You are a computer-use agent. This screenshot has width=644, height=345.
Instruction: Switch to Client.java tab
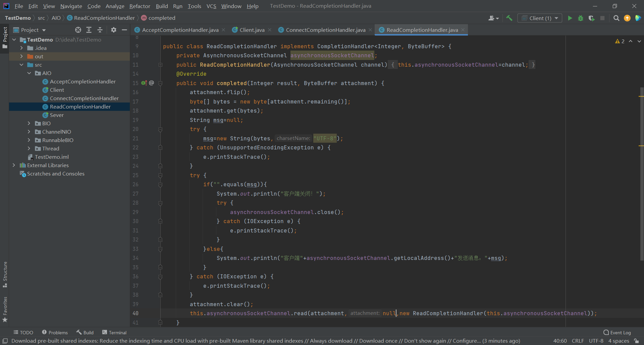click(252, 30)
